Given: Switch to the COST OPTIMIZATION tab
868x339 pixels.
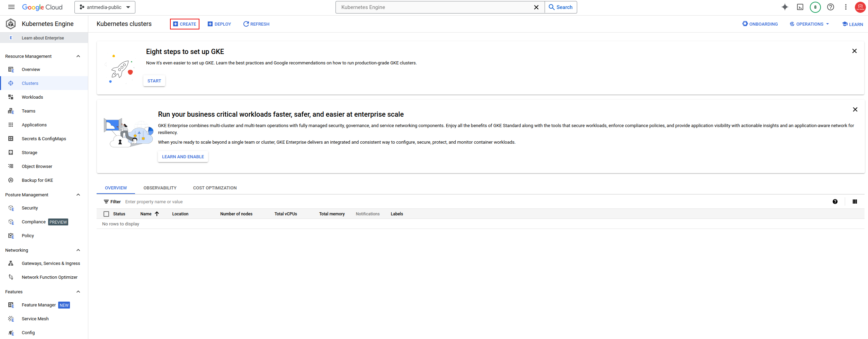Looking at the screenshot, I should click(x=215, y=188).
